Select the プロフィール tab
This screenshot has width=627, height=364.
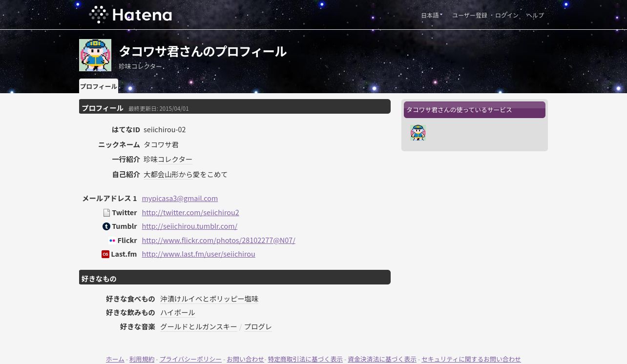[99, 86]
